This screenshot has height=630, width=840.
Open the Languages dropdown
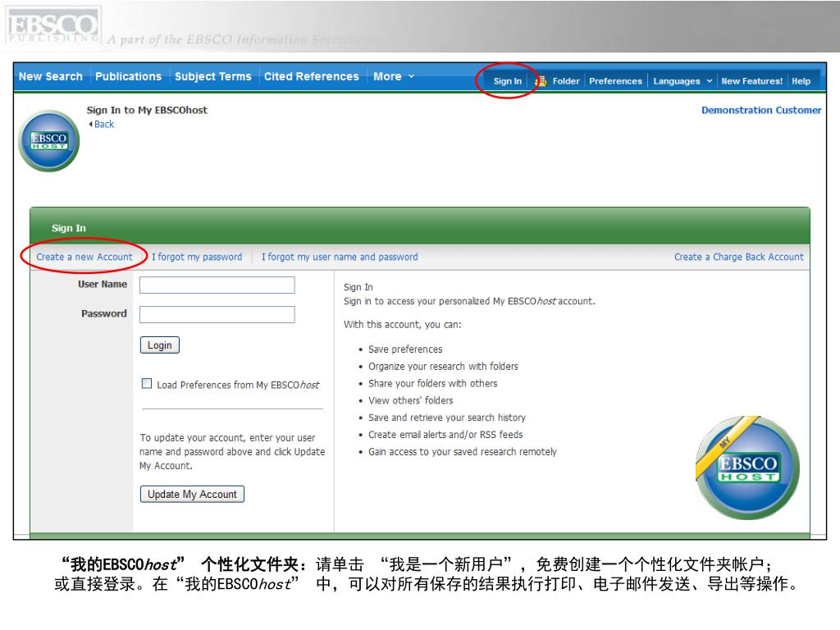click(x=682, y=81)
